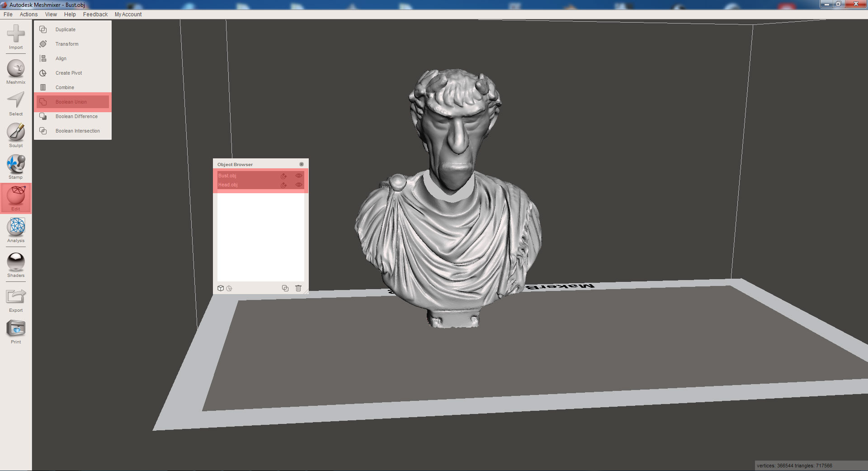The height and width of the screenshot is (471, 868).
Task: Close the Object Browser panel
Action: tap(302, 164)
